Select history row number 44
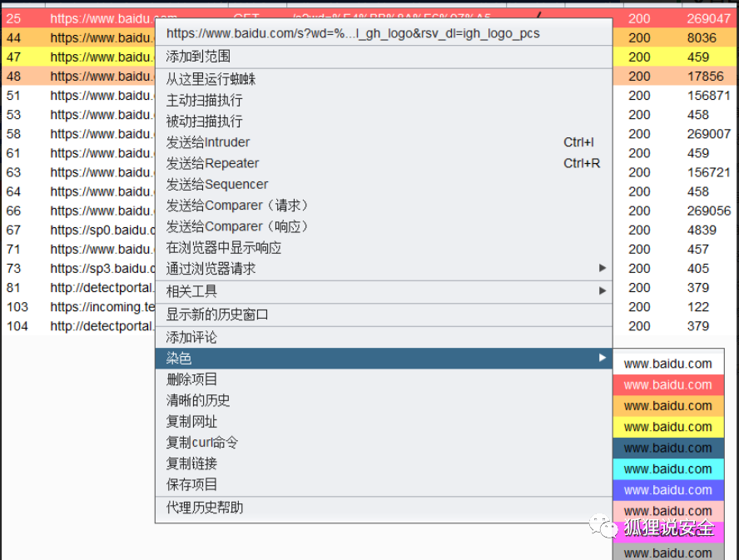The height and width of the screenshot is (560, 739). (x=13, y=37)
